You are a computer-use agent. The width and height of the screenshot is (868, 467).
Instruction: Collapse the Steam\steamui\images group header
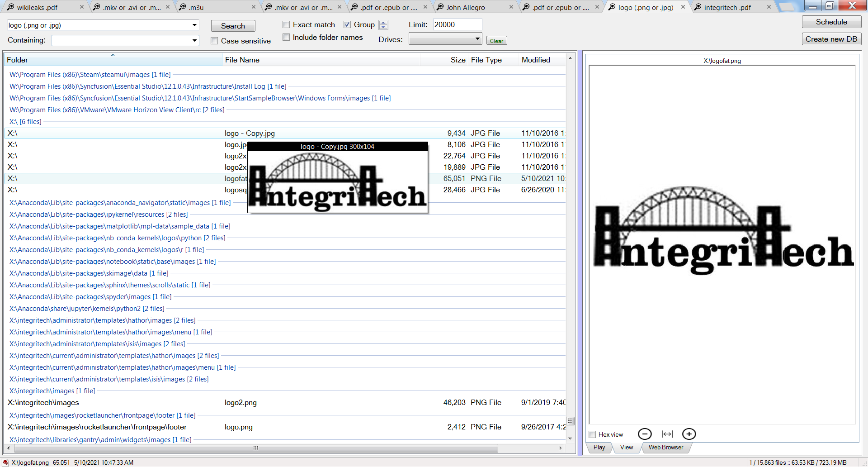(x=90, y=75)
